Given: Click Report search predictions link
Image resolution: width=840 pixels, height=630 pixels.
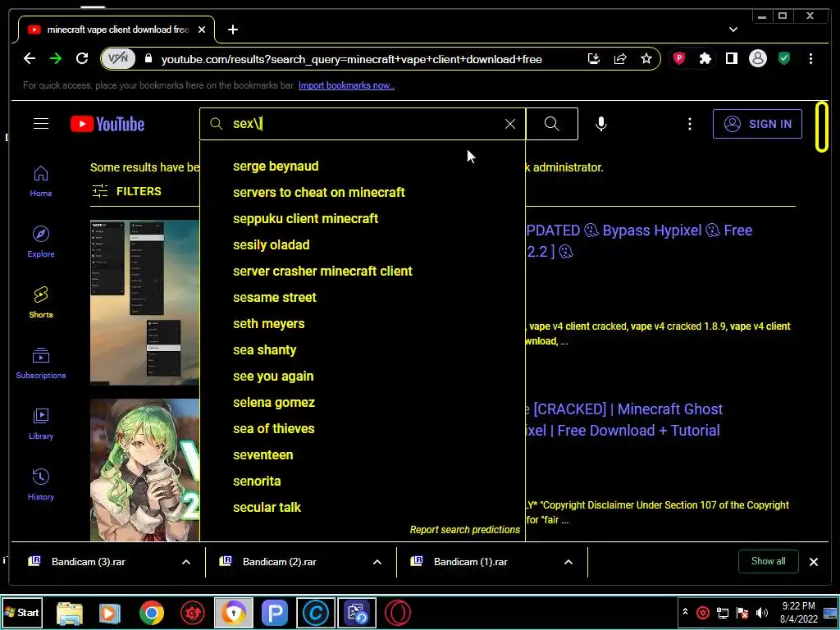Looking at the screenshot, I should [x=464, y=529].
